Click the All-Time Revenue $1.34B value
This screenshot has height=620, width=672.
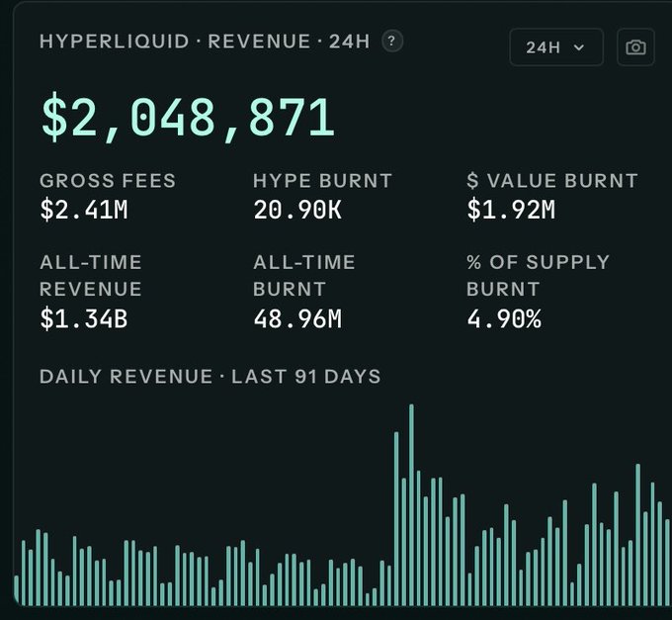[x=84, y=318]
